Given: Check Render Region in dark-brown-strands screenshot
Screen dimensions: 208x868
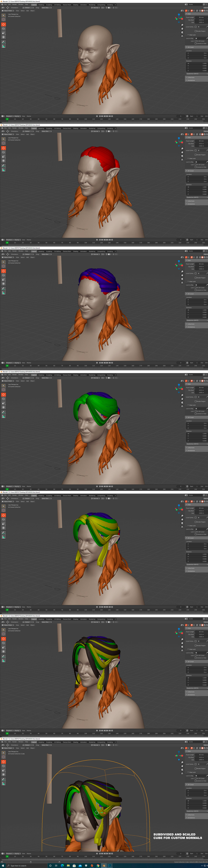Looking at the screenshot, I should [x=196, y=645].
